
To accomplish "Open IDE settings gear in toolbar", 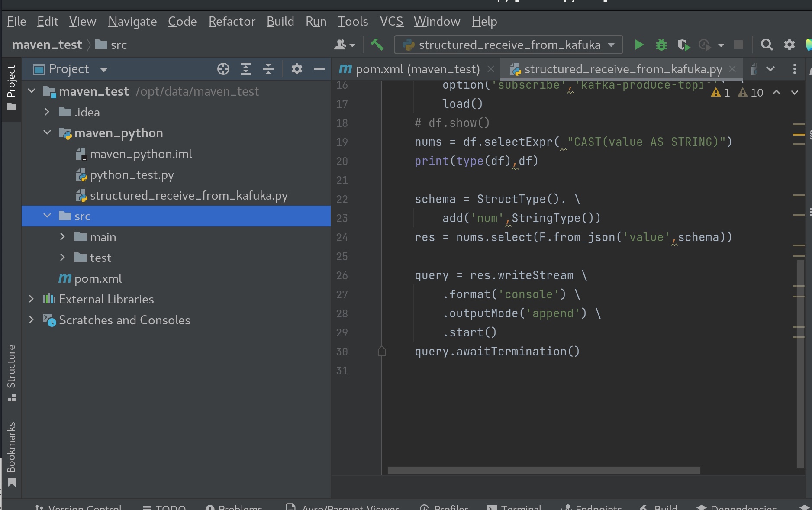I will pyautogui.click(x=789, y=45).
